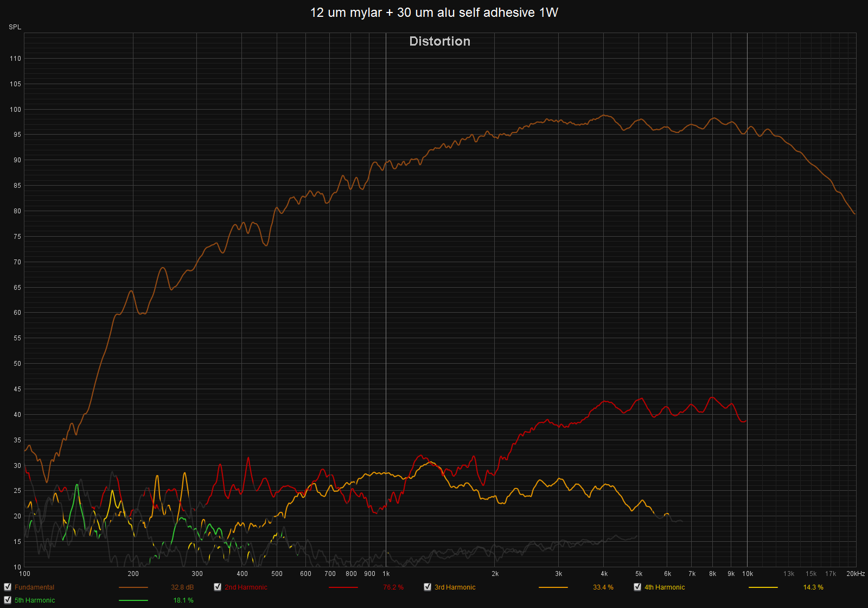Click the 5th Harmonic green line swatch
The height and width of the screenshot is (608, 868).
133,600
